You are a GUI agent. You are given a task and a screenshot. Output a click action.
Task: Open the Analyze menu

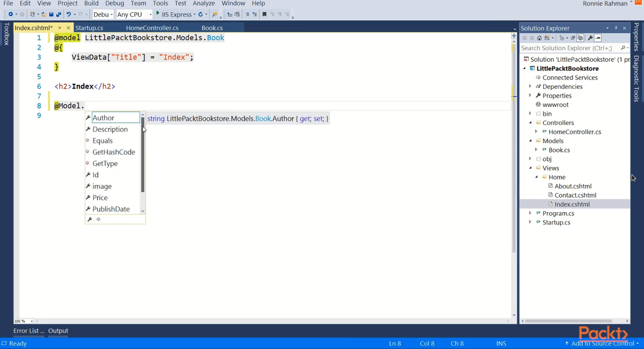pyautogui.click(x=203, y=3)
